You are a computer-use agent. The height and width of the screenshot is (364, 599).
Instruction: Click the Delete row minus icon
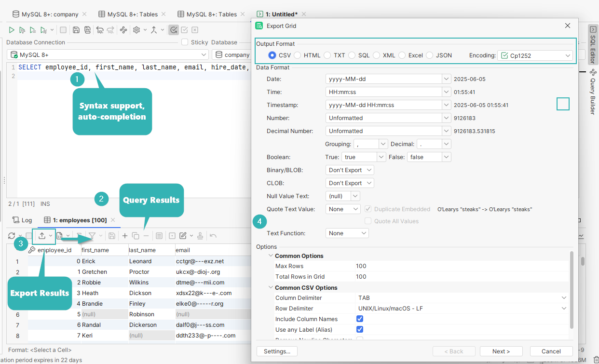[x=146, y=236]
